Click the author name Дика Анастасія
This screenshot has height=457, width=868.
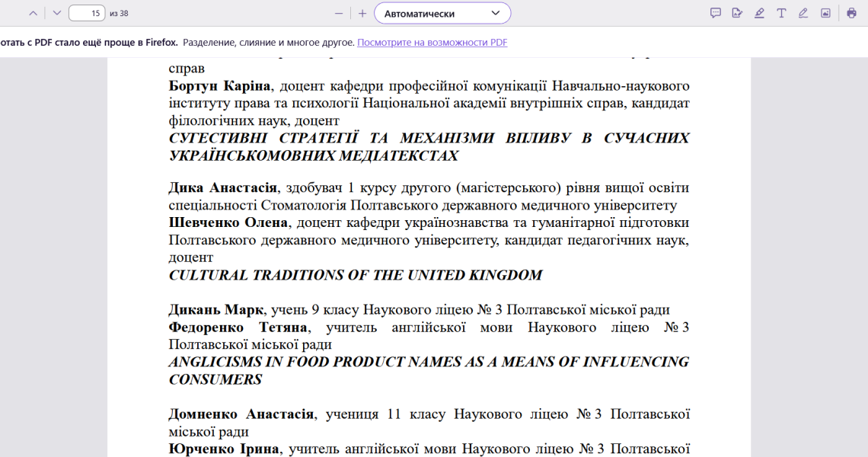tap(222, 188)
